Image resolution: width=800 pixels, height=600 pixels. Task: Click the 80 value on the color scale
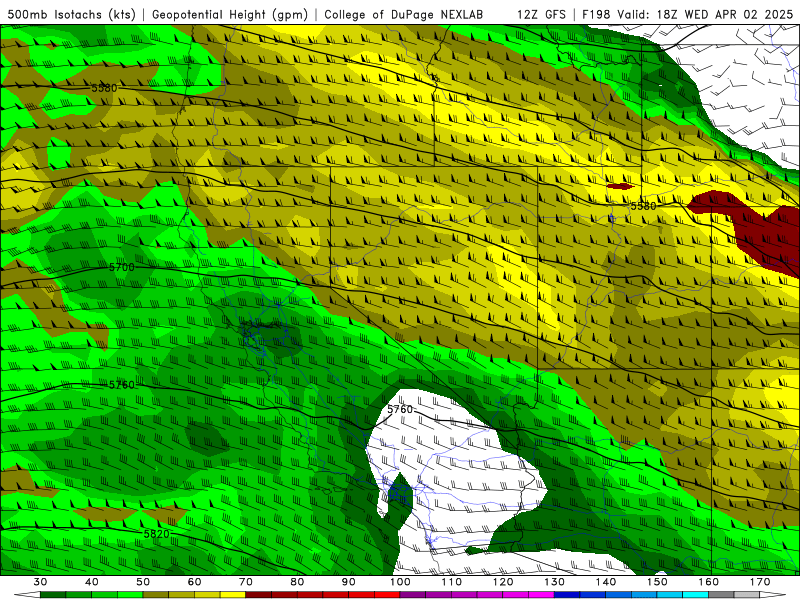297,582
